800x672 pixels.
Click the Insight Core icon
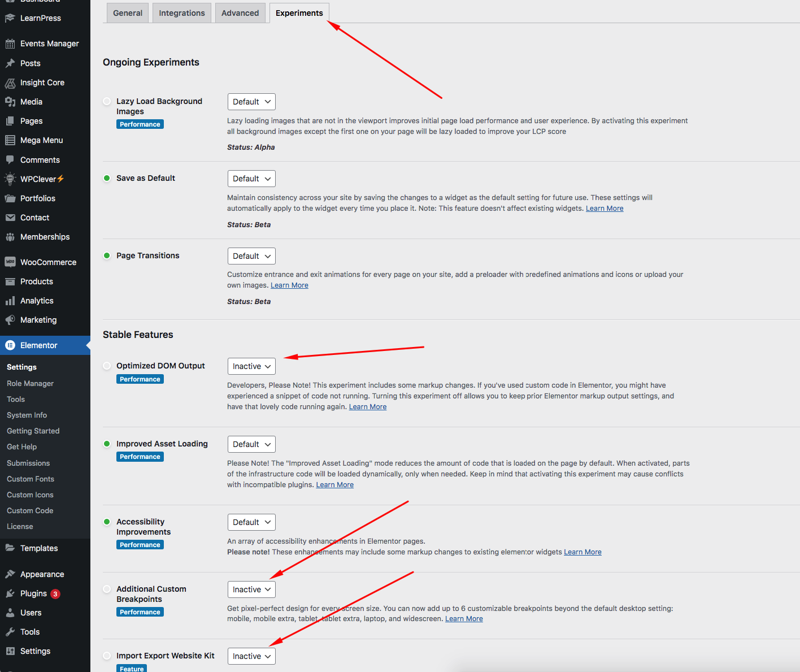tap(10, 83)
